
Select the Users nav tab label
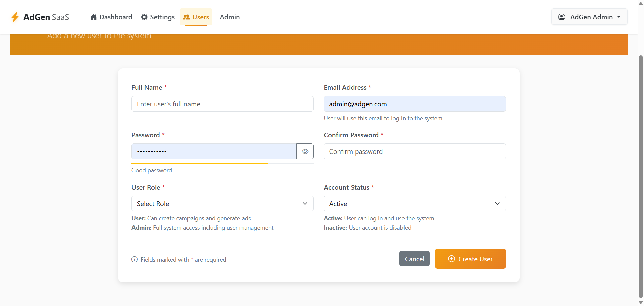201,17
